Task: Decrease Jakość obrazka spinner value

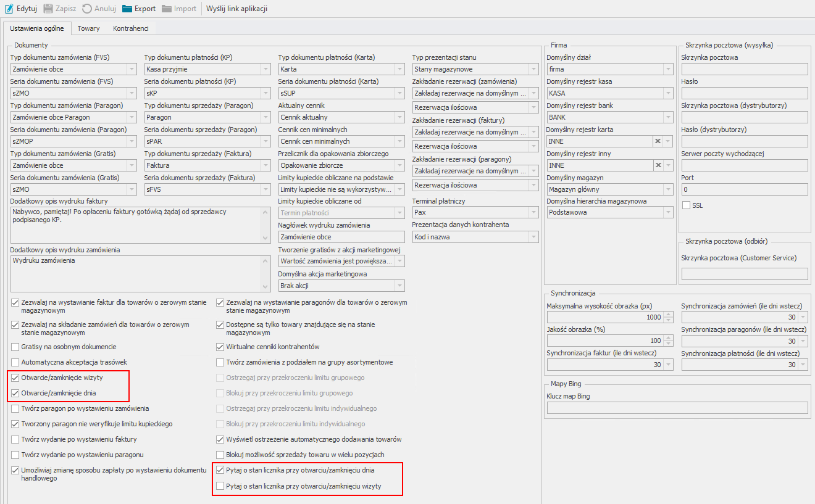Action: point(669,344)
